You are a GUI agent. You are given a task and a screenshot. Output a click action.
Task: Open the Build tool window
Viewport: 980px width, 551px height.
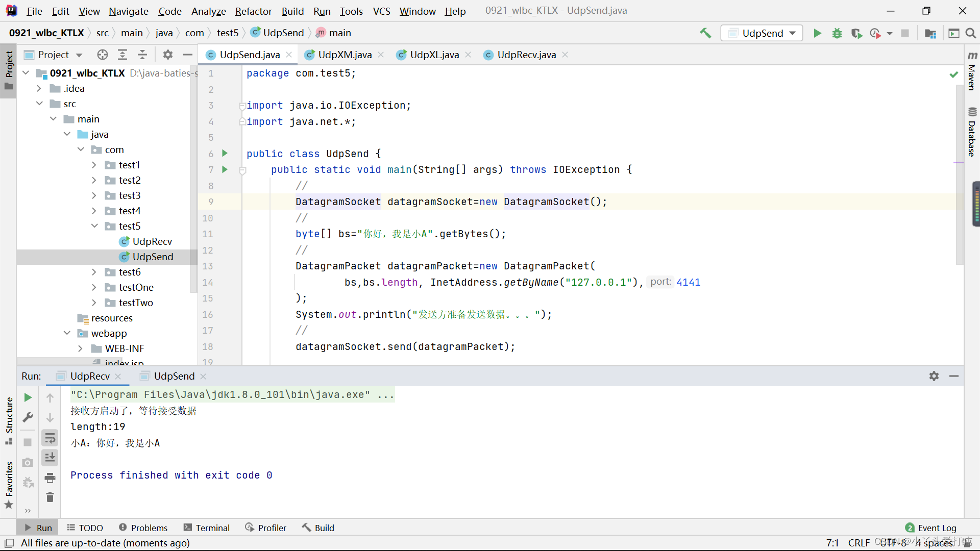[x=318, y=528]
